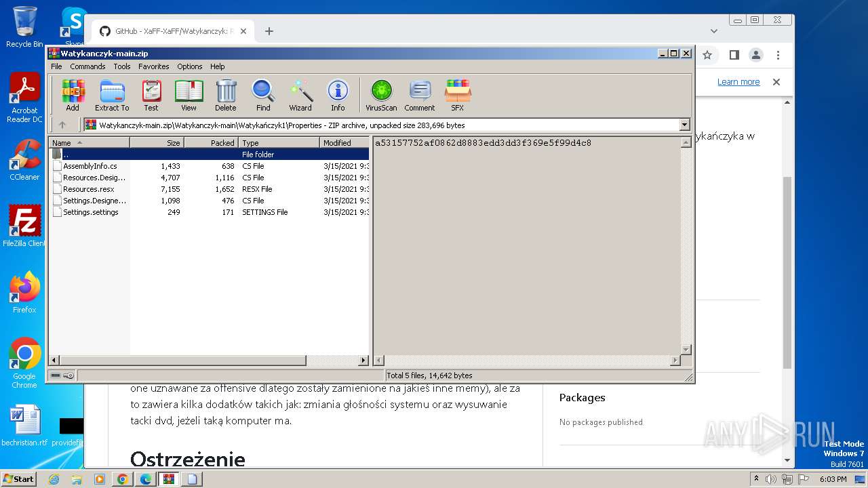Screen dimensions: 868x488
Task: Sort files by Packed column
Action: click(x=211, y=142)
